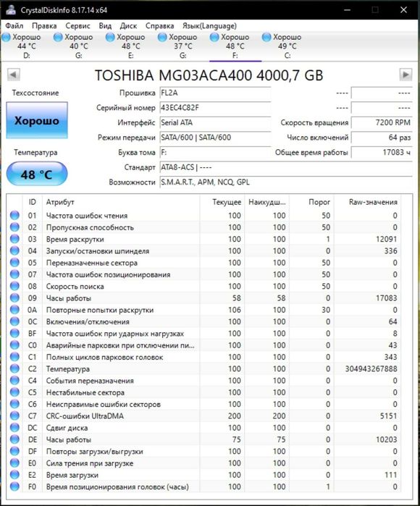The width and height of the screenshot is (420, 506).
Task: Click the Порог column header
Action: [311, 202]
